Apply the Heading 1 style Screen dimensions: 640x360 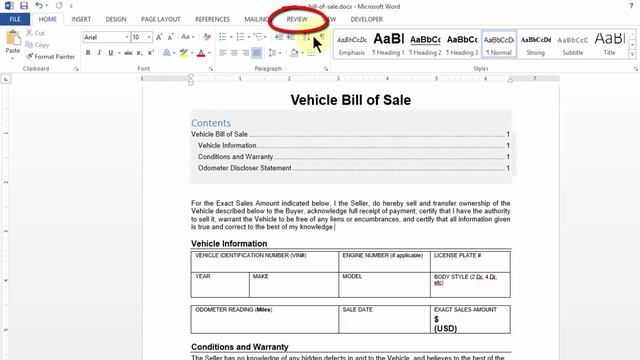pos(388,44)
